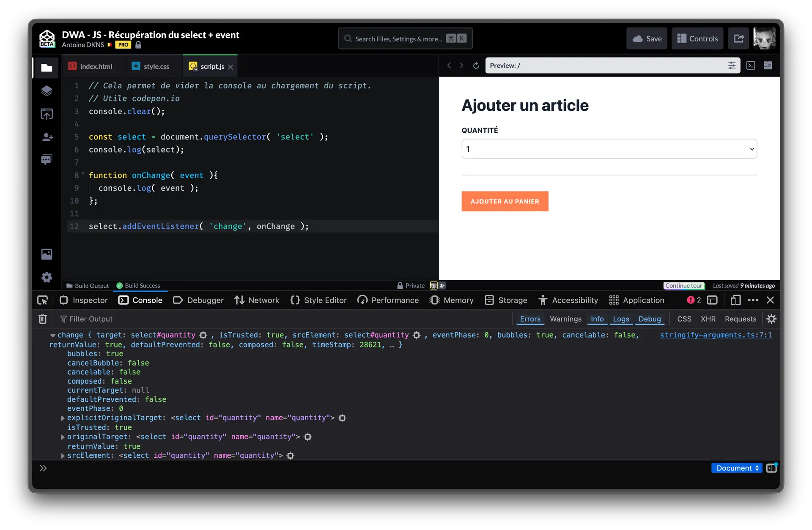Switch to the index.html tab

(91, 66)
